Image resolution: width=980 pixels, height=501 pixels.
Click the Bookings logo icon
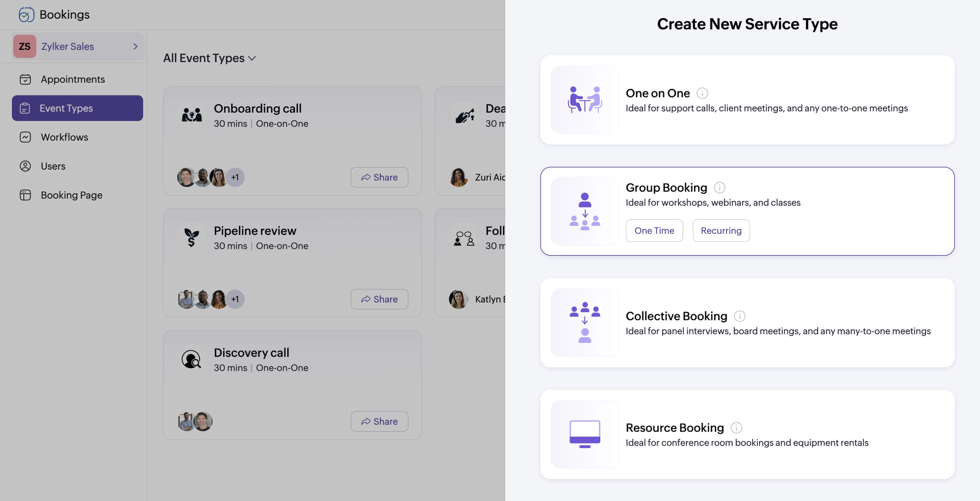point(26,15)
